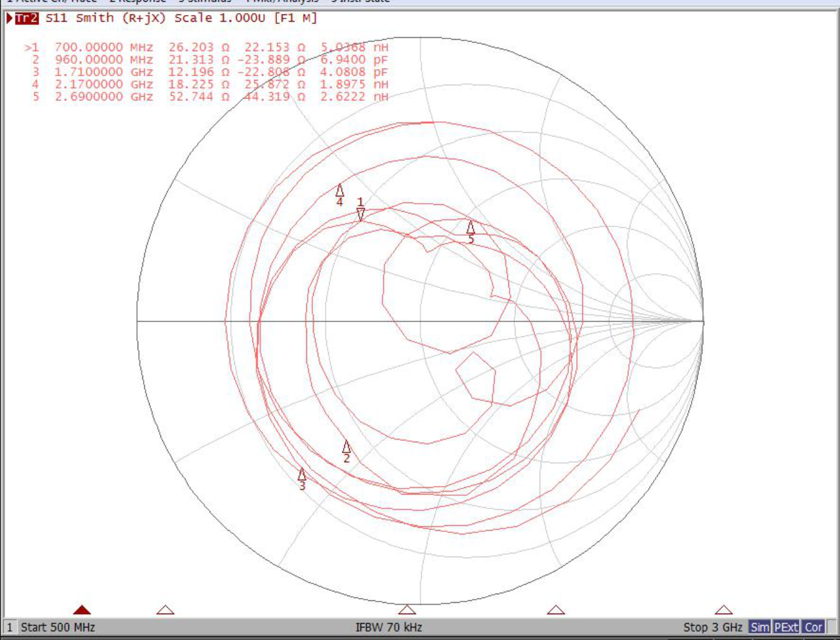Click the 25.872 Ω reactance value

pos(275,84)
